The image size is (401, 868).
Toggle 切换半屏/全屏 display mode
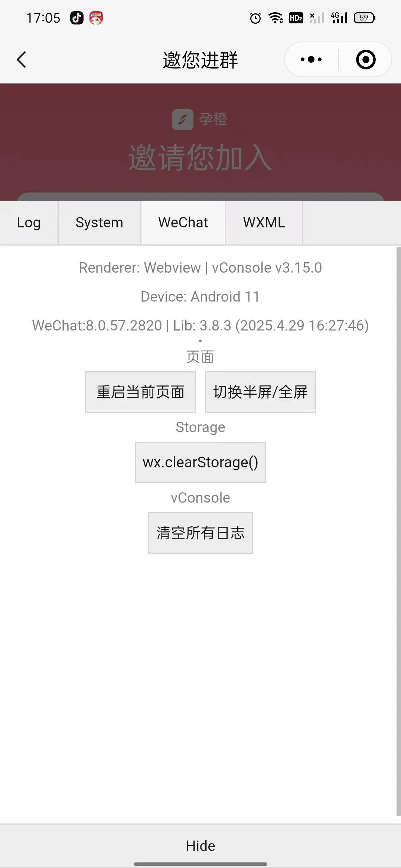[260, 392]
